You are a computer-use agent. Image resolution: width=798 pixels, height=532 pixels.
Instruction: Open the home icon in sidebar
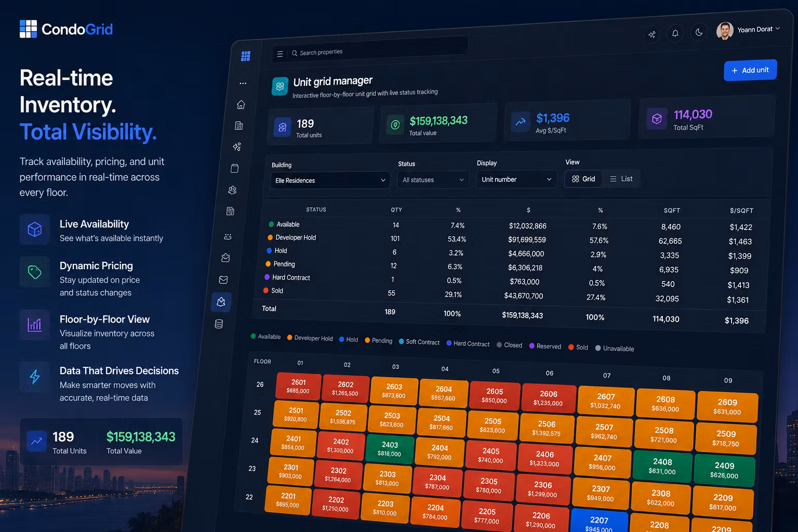[x=241, y=104]
